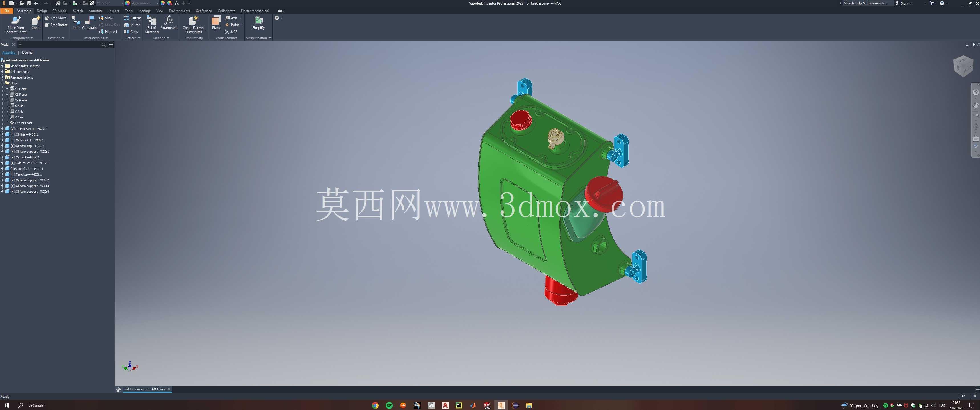
Task: Click the ViewCube in the viewport
Action: click(963, 66)
